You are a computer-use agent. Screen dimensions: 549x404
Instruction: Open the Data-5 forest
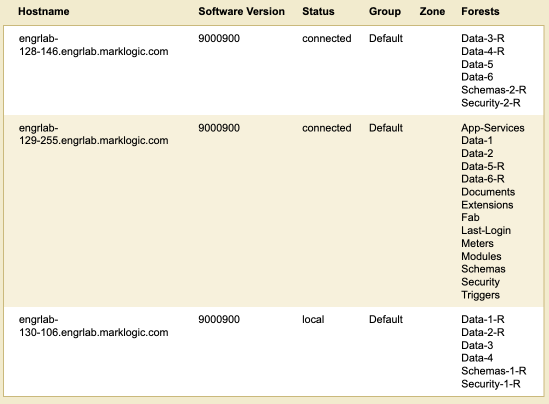477,64
